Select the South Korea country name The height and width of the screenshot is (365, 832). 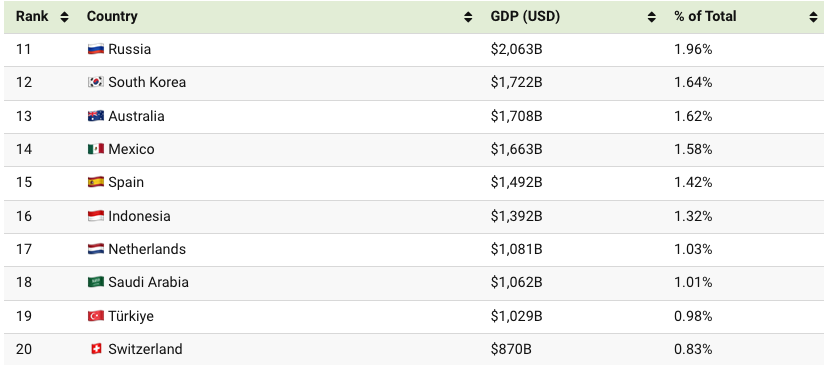click(147, 82)
